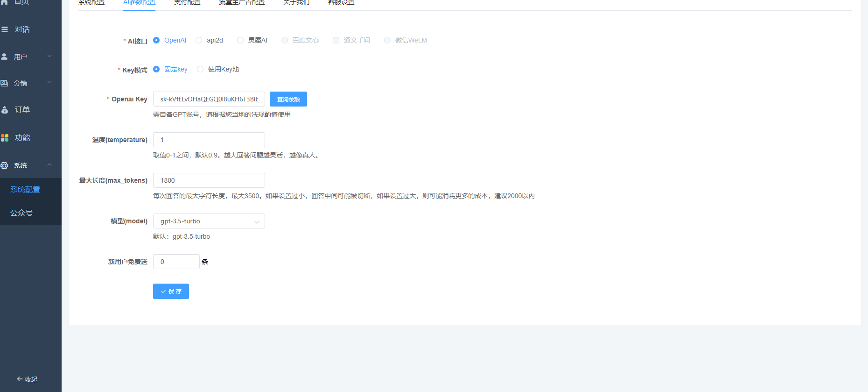Click the user icon beside 用户
Image resolution: width=868 pixels, height=392 pixels.
pyautogui.click(x=5, y=57)
